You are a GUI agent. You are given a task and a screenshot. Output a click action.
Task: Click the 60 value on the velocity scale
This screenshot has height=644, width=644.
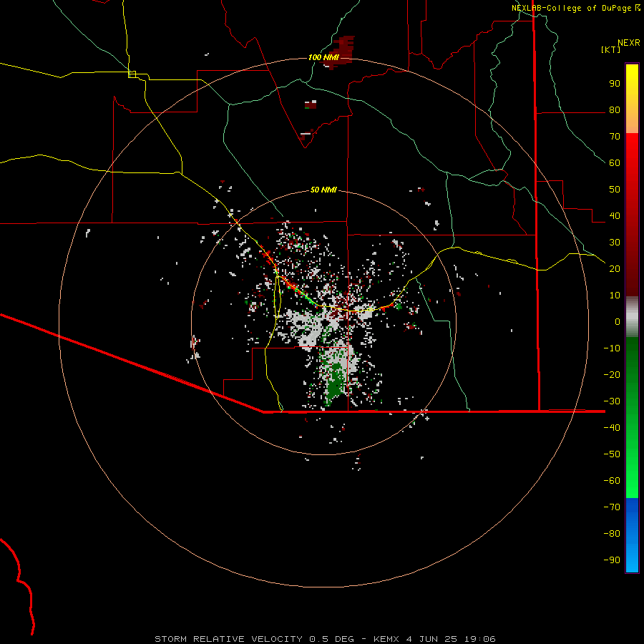(615, 163)
